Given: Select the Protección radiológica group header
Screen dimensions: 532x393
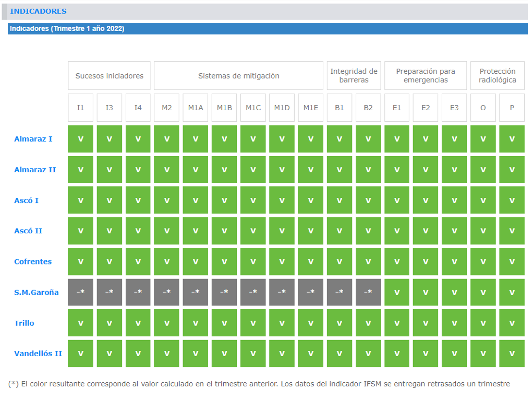Looking at the screenshot, I should (x=497, y=76).
